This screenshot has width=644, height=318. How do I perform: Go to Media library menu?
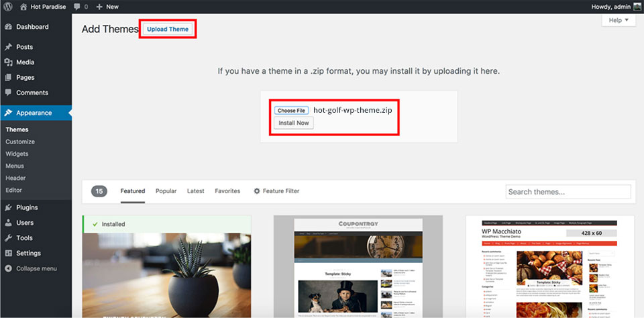tap(25, 62)
